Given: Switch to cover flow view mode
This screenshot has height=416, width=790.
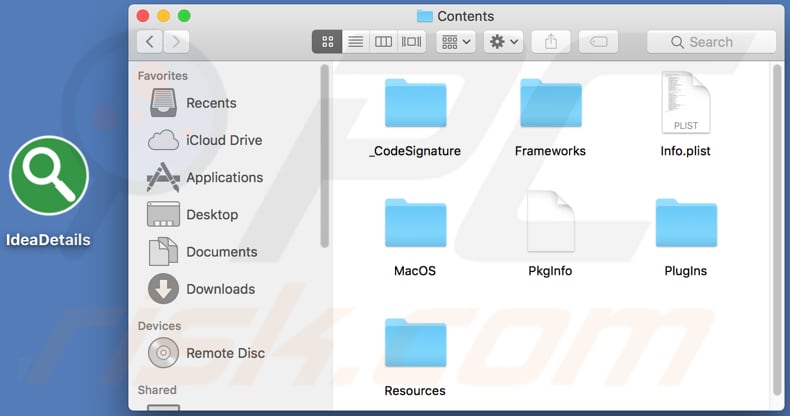Looking at the screenshot, I should (412, 42).
